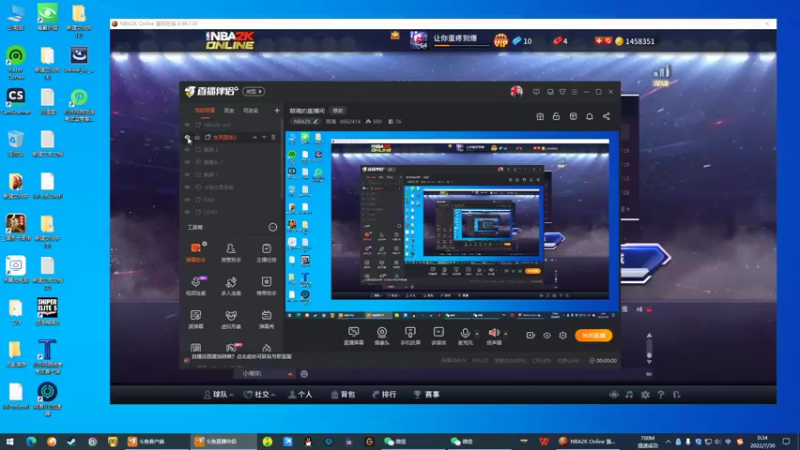Click the record video icon by the gear
Screen dimensions: 800x450
click(x=531, y=335)
